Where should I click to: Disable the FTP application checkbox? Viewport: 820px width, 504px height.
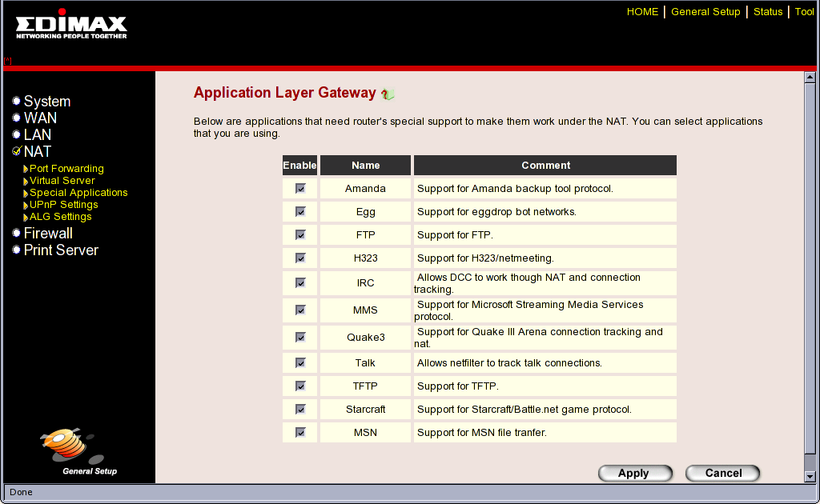click(300, 235)
